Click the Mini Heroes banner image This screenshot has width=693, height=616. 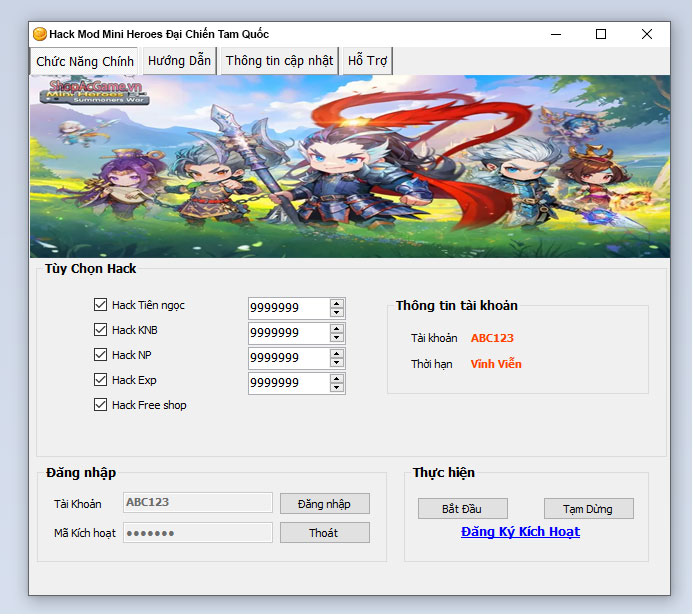pos(350,167)
